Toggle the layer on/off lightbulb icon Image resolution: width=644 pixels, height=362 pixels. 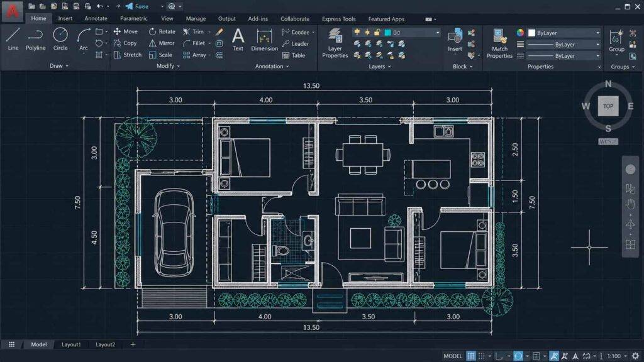[x=357, y=32]
